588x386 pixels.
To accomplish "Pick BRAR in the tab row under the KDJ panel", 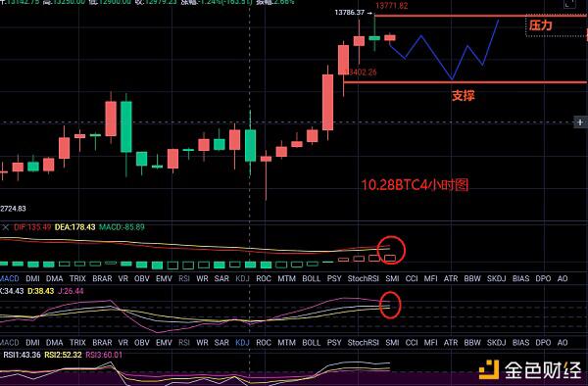I will tap(102, 343).
